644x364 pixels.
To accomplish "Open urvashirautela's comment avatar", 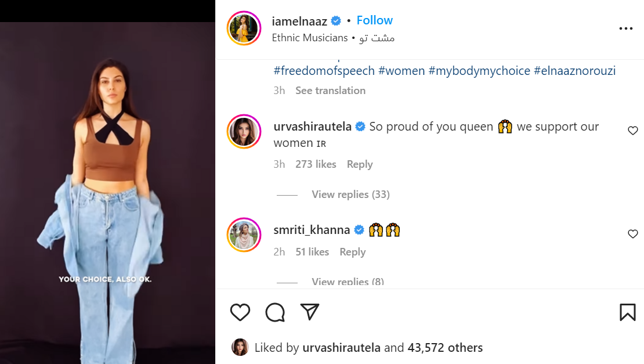I will click(x=244, y=131).
